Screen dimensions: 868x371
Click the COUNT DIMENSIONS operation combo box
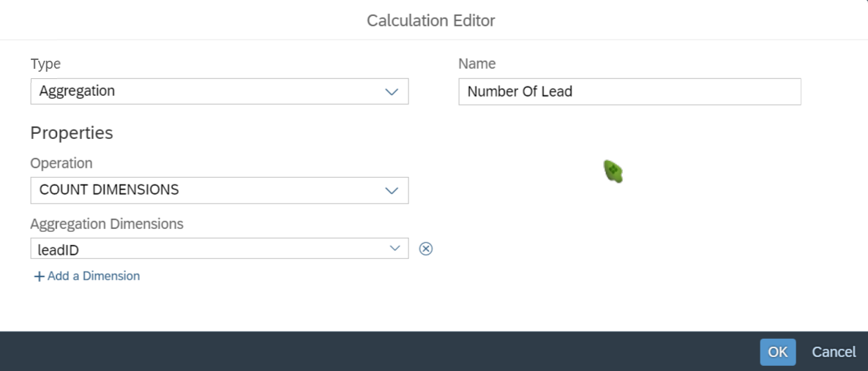(x=220, y=190)
